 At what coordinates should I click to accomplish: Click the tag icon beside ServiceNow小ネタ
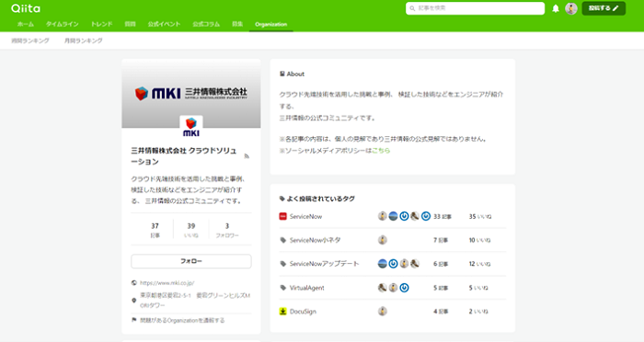tap(282, 240)
